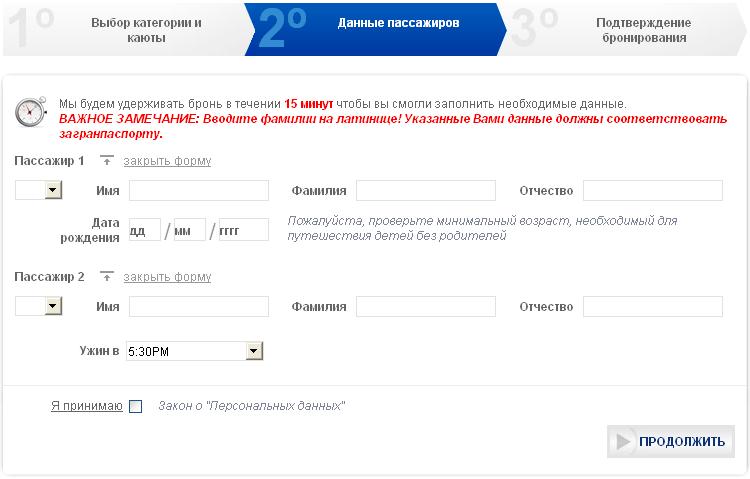Viewport: 750px width, 479px height.
Task: Open the title dropdown for Пассажир 1
Action: pyautogui.click(x=39, y=190)
